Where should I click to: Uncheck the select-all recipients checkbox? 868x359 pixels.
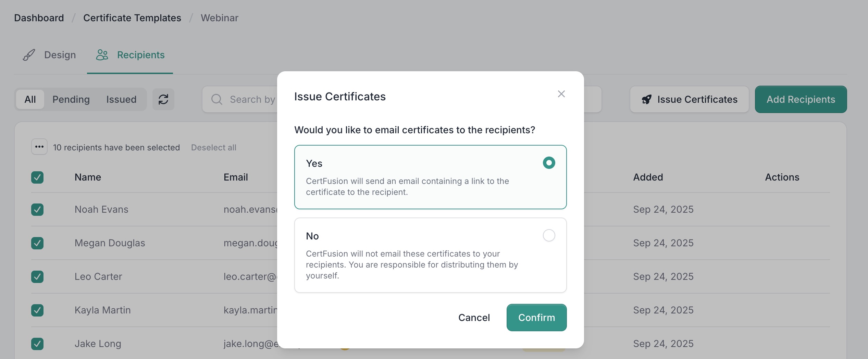[37, 177]
